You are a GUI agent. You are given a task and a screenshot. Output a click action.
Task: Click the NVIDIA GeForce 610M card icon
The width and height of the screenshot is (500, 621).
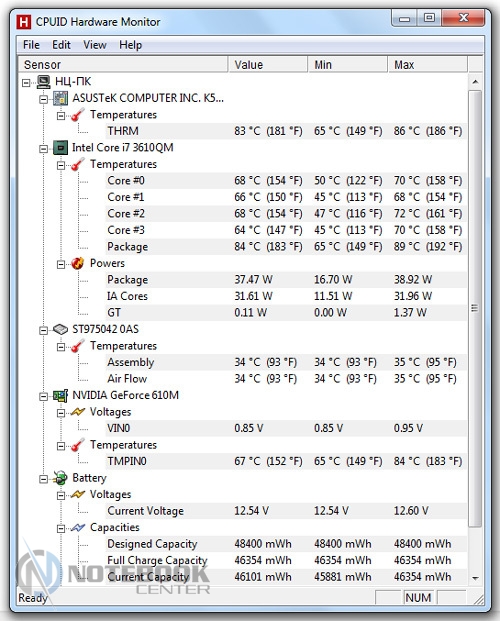point(61,395)
